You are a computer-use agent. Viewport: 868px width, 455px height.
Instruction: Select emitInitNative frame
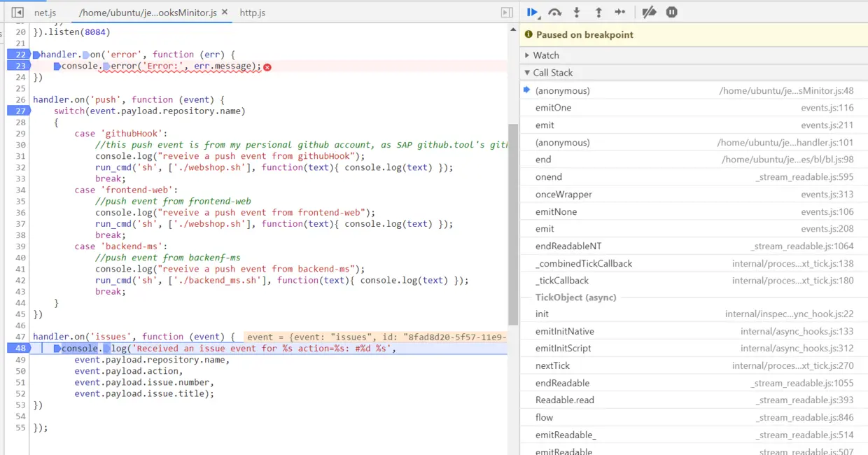click(694, 331)
